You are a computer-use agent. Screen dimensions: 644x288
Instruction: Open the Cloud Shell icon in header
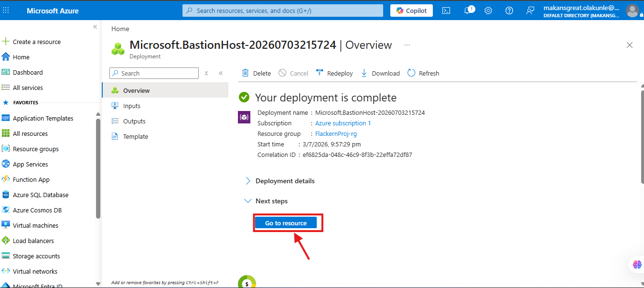click(x=446, y=11)
